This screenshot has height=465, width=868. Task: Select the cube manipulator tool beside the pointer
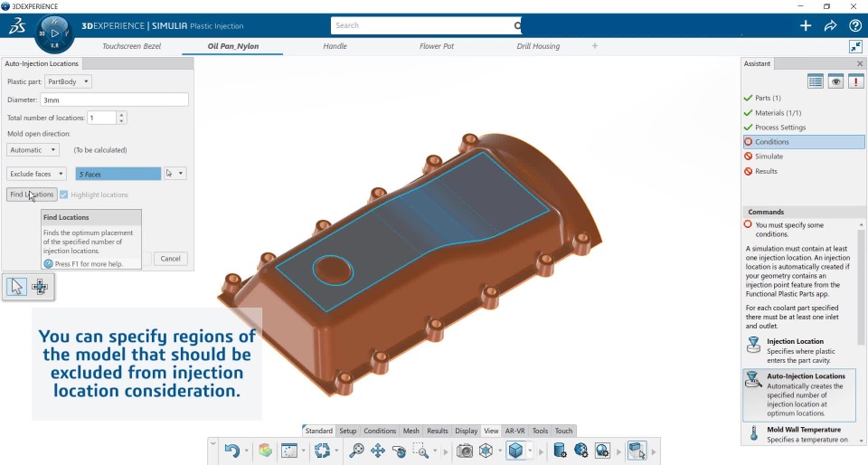point(40,287)
